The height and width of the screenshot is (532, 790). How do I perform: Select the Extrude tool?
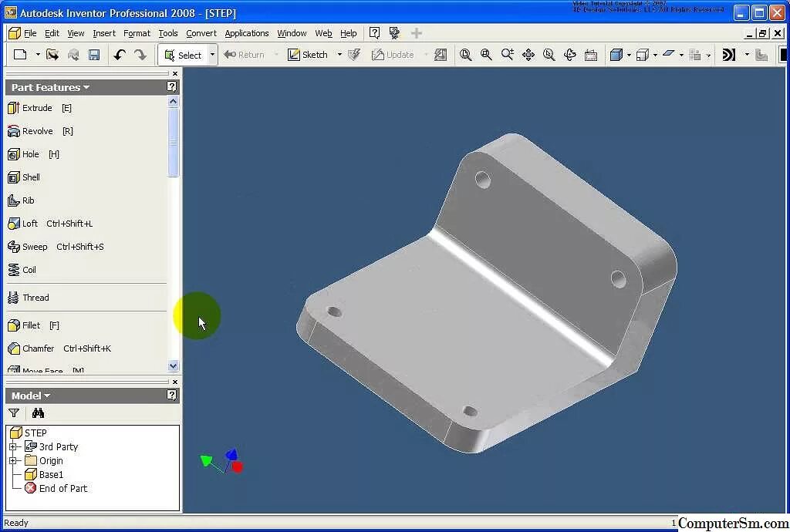[x=35, y=108]
